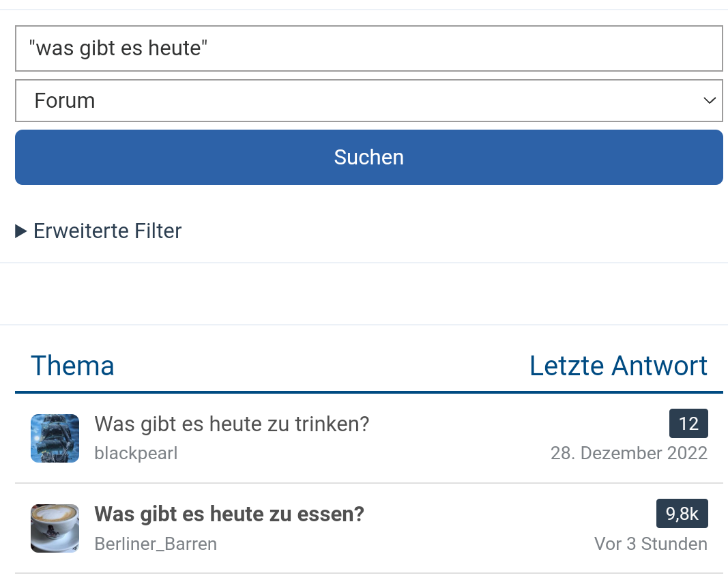The width and height of the screenshot is (728, 582).
Task: Open the thread "Was gibt es heute zu trinken?"
Action: pos(231,424)
